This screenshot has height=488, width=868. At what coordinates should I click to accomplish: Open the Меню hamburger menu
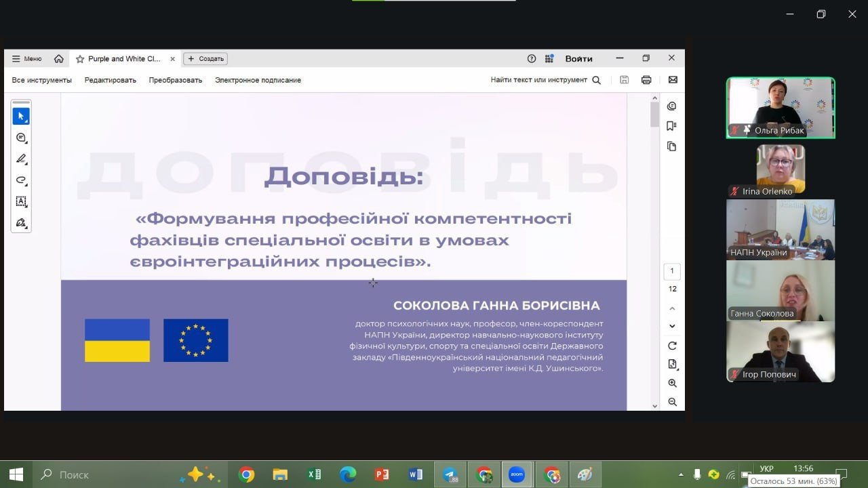[26, 59]
